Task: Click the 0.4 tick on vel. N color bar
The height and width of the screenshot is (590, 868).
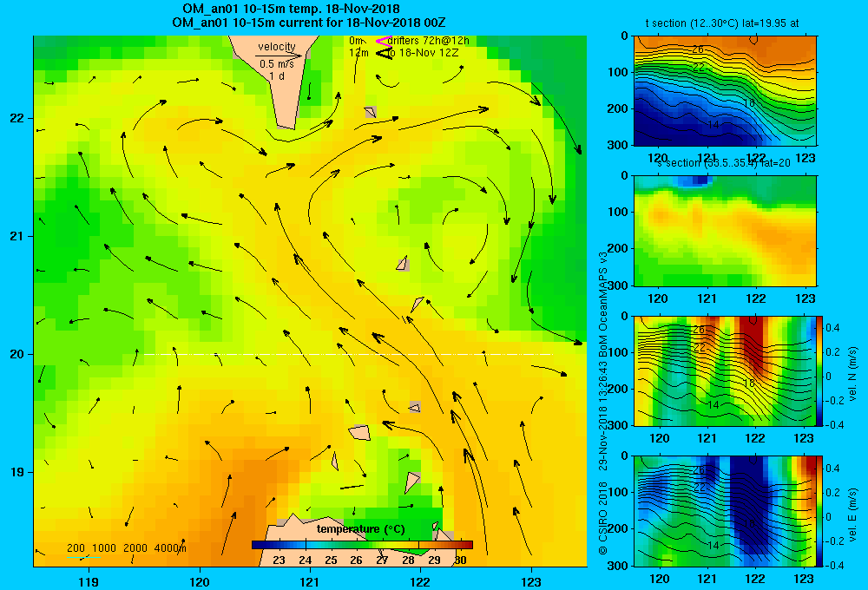Action: (x=832, y=328)
